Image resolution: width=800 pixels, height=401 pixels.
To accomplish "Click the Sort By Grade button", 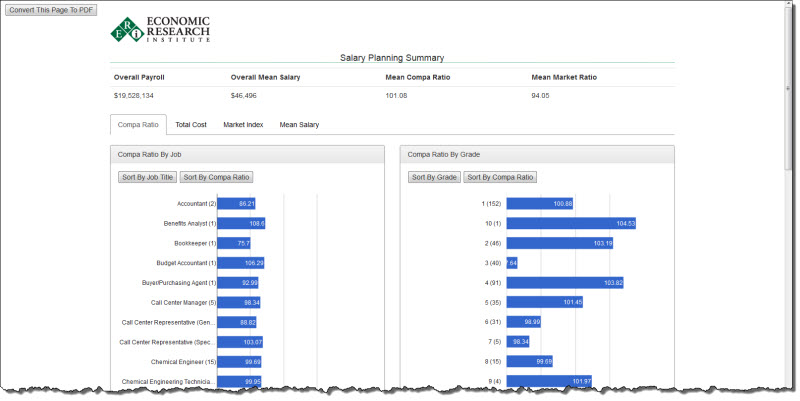I will (x=435, y=177).
